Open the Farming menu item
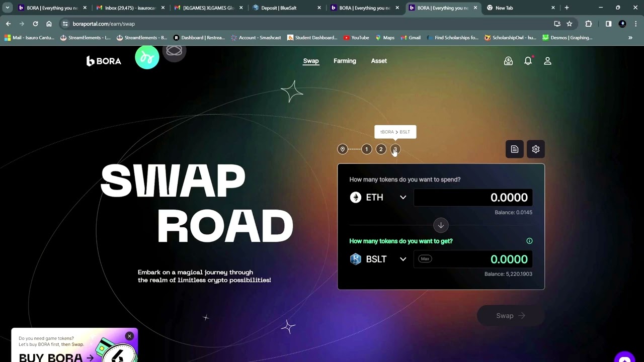The width and height of the screenshot is (644, 362). click(345, 61)
